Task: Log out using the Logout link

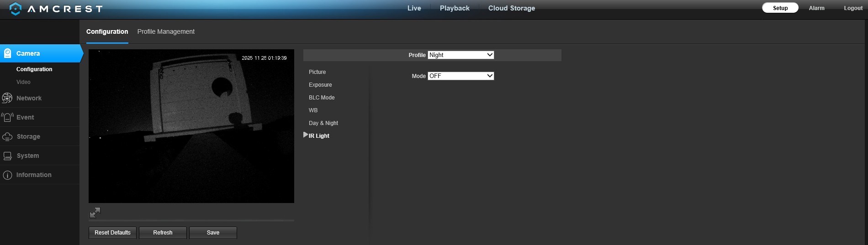Action: tap(853, 8)
